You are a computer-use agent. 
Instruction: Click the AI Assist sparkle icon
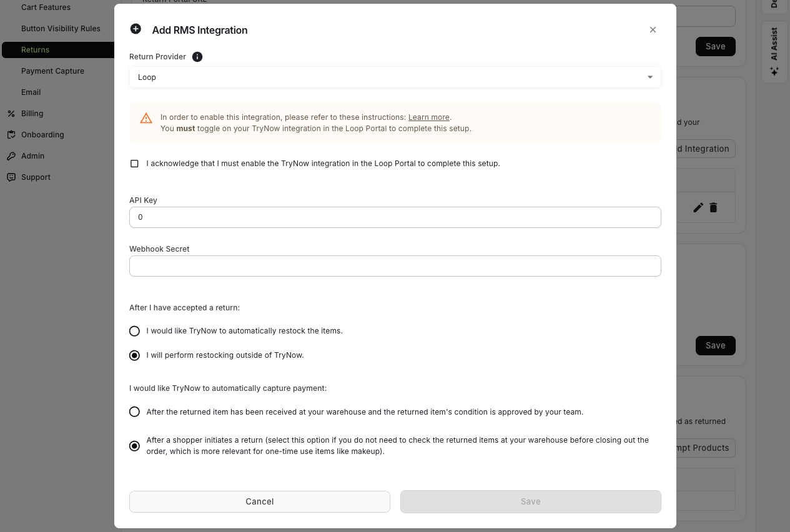[774, 71]
